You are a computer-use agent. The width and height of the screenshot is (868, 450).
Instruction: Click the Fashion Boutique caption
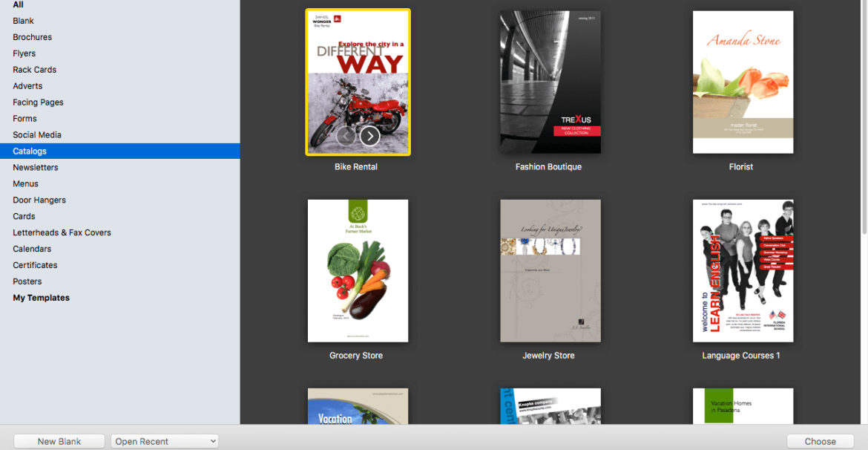coord(548,166)
